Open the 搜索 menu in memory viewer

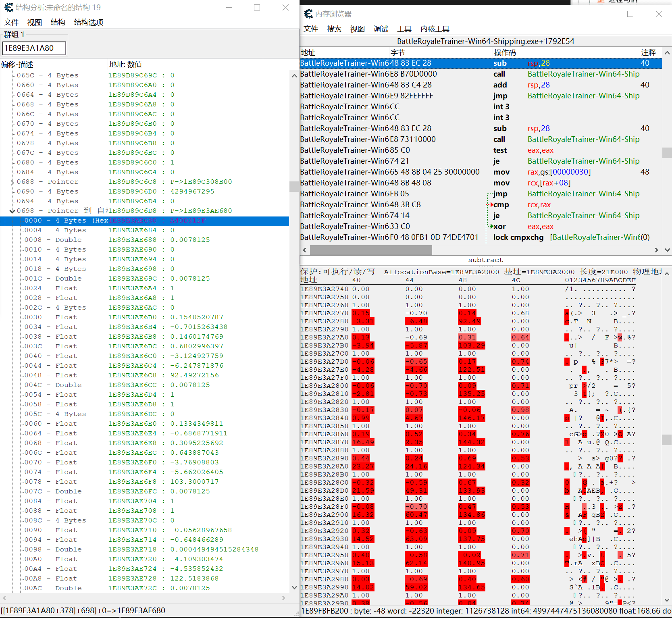334,29
